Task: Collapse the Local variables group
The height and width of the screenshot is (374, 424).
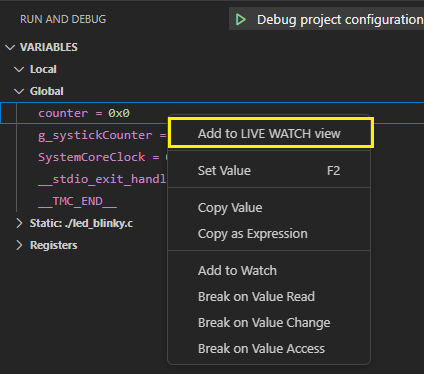Action: 19,69
